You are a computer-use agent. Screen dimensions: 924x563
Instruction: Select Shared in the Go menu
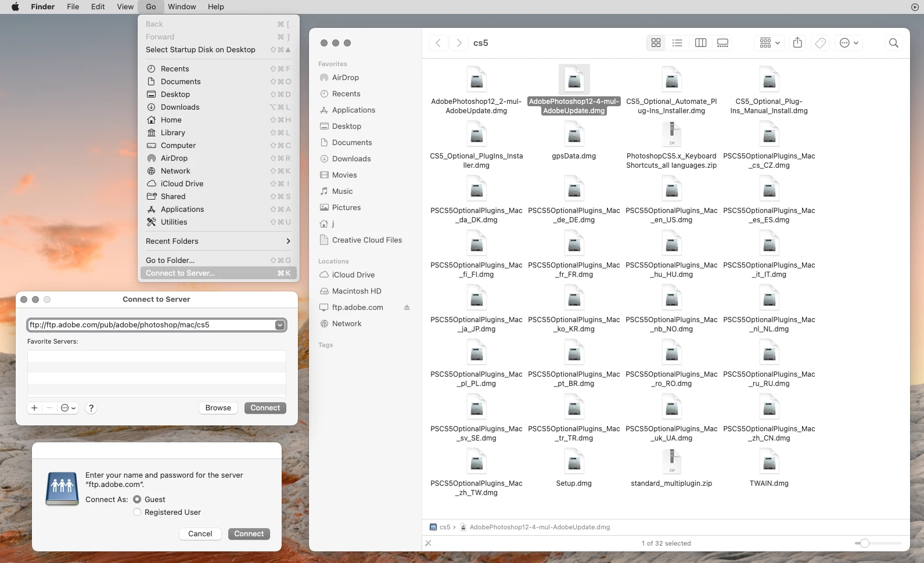tap(218, 197)
